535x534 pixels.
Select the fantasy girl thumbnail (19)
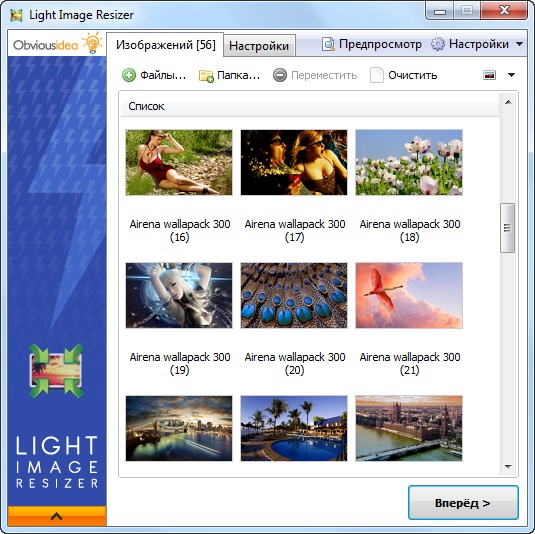pos(179,295)
